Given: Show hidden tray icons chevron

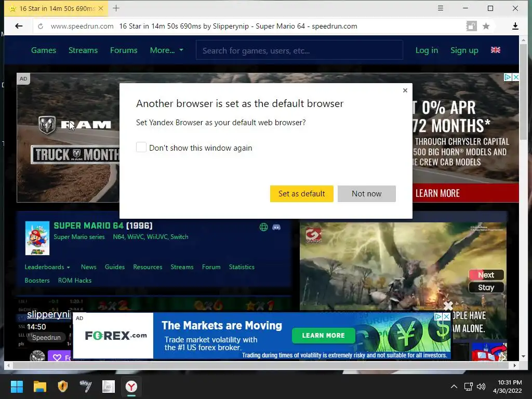Looking at the screenshot, I should pyautogui.click(x=454, y=387).
